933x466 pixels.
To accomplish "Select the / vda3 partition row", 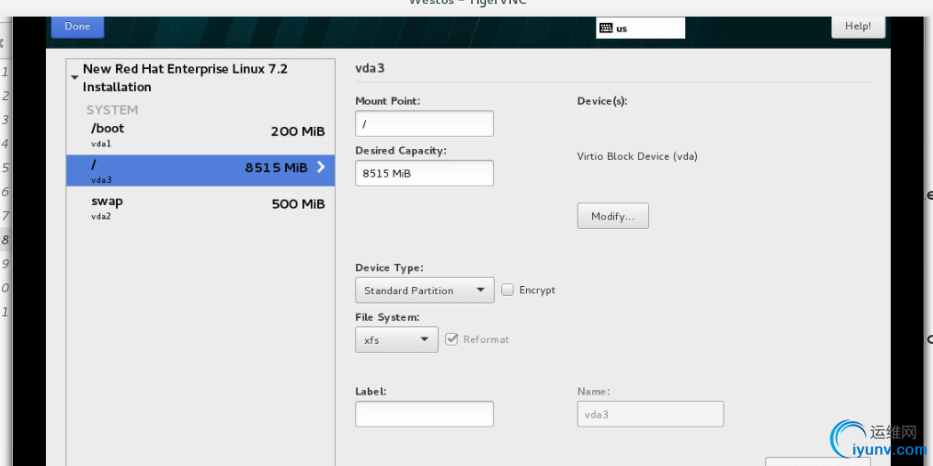I will pyautogui.click(x=201, y=171).
